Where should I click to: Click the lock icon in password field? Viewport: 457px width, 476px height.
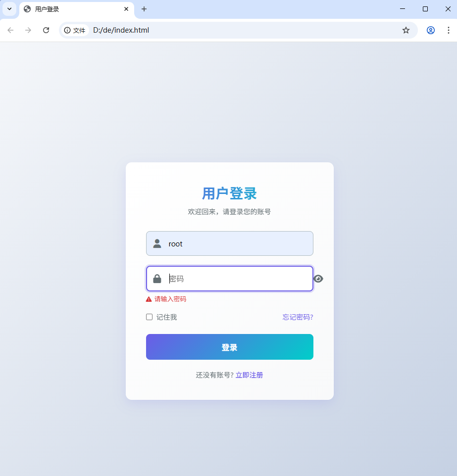coord(157,279)
